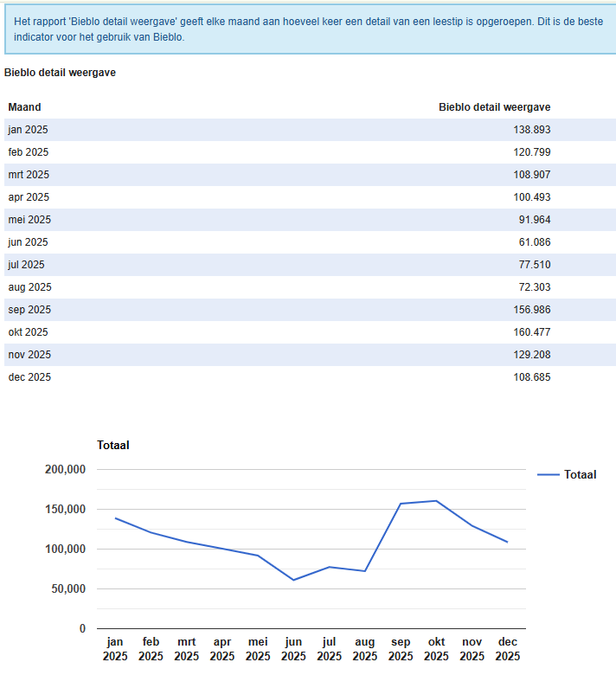Viewport: 616px width, 675px height.
Task: Click the chart line low point at jun 2025
Action: (293, 580)
